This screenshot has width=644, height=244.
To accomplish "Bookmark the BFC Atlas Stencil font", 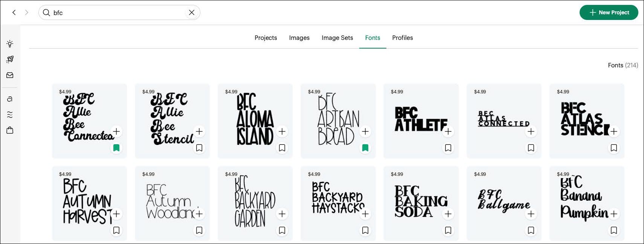I will [x=614, y=148].
